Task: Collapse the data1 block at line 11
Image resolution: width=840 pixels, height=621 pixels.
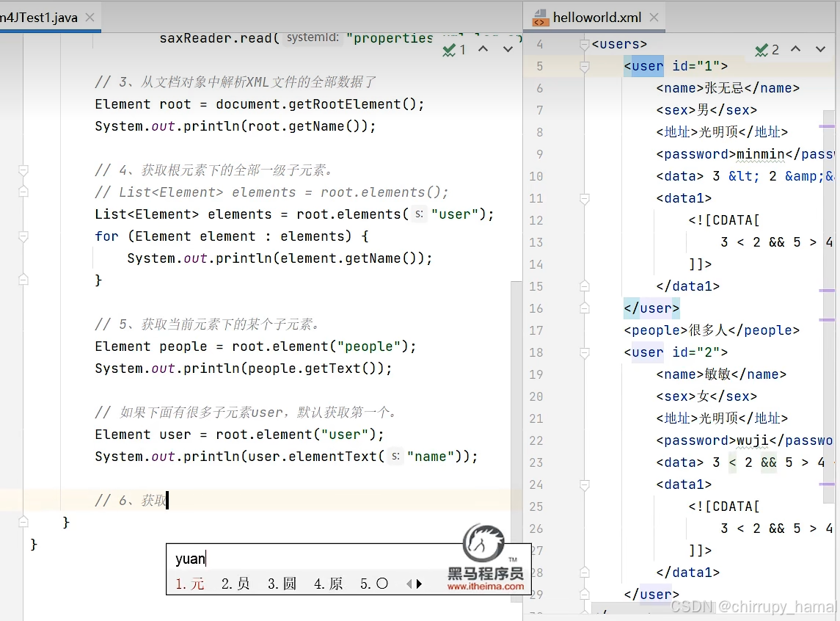Action: pos(585,199)
